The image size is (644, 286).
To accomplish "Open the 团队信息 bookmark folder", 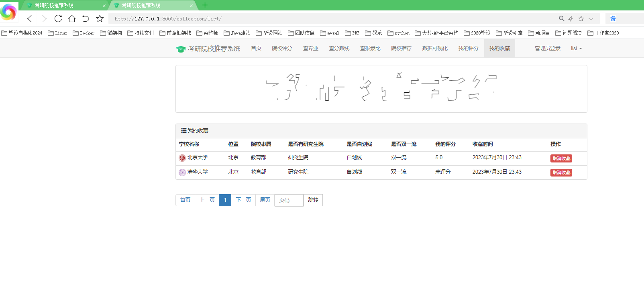I will click(x=301, y=33).
